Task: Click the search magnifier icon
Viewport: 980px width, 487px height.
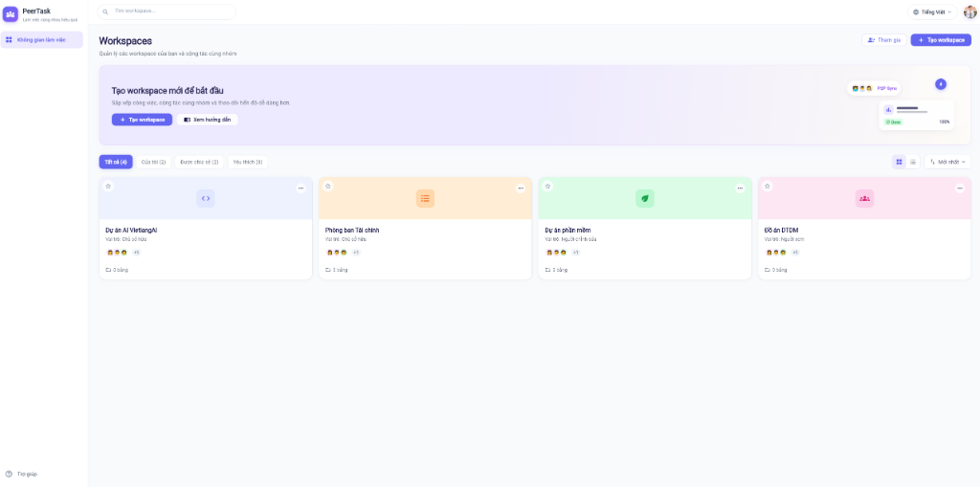Action: [105, 11]
